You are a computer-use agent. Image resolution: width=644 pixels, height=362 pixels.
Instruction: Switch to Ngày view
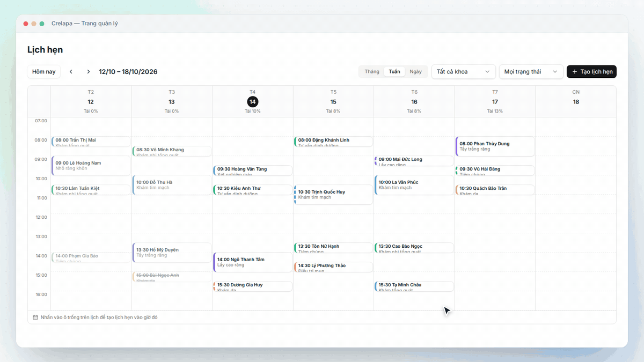[416, 72]
